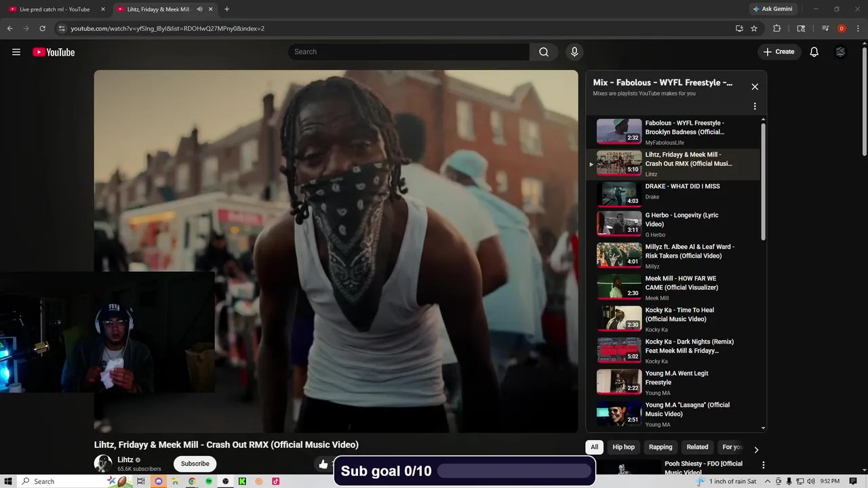Open the YouTube account avatar menu
Screen dimensions: 868x488
click(840, 52)
